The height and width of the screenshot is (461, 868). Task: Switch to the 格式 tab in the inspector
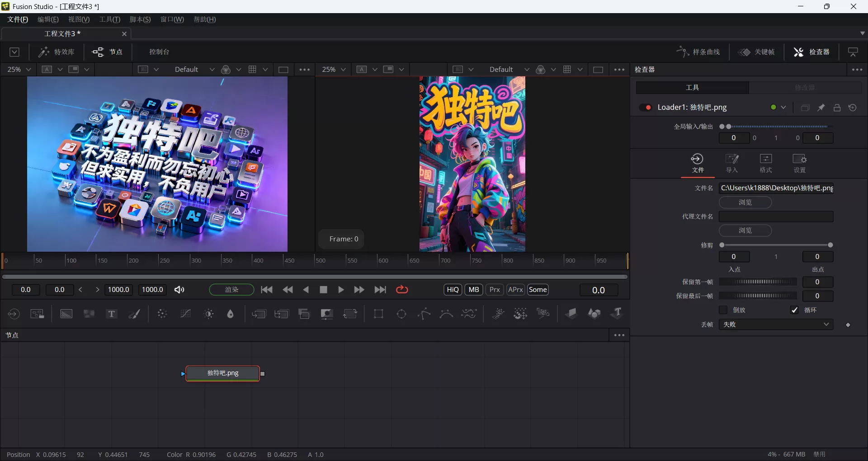tap(765, 163)
